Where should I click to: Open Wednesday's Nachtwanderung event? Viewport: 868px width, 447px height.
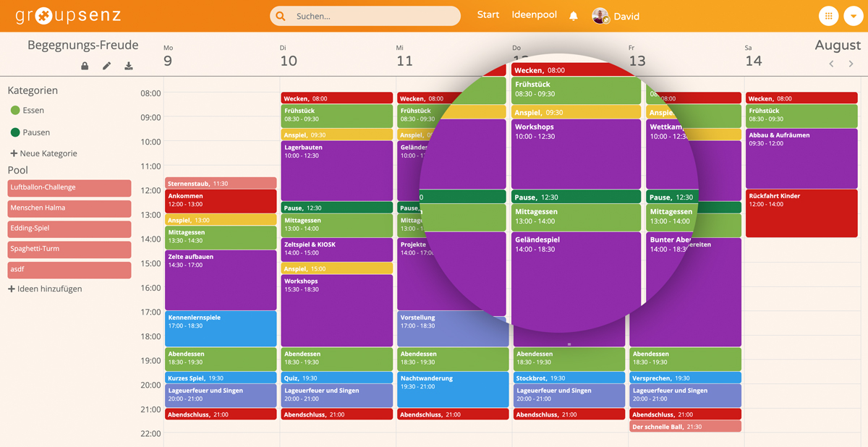click(x=453, y=390)
